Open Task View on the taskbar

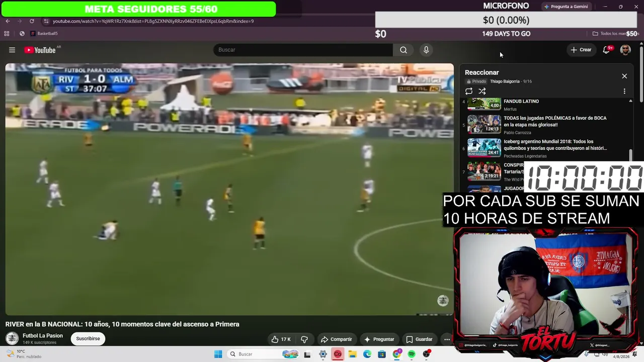307,354
